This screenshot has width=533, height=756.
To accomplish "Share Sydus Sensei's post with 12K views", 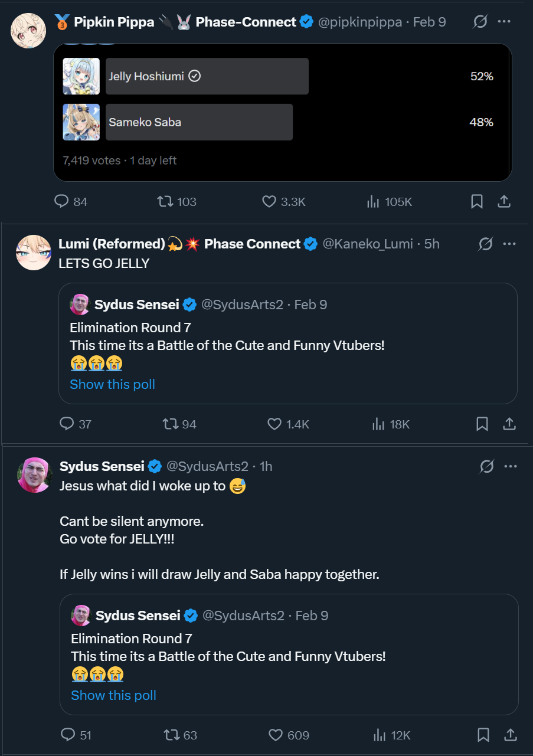I will pos(510,735).
